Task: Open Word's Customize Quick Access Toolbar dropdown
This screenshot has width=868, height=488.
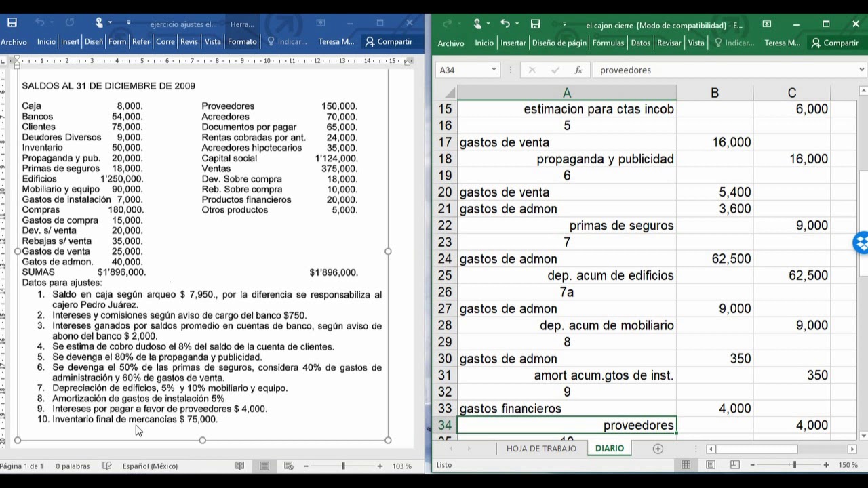Action: coord(129,23)
